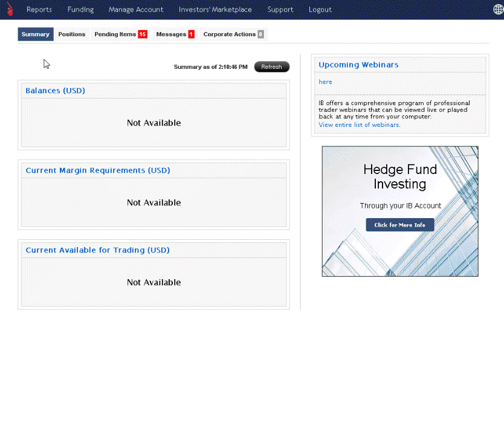
Task: Click 'Summary as of 2:10:46 PM' text
Action: point(210,67)
